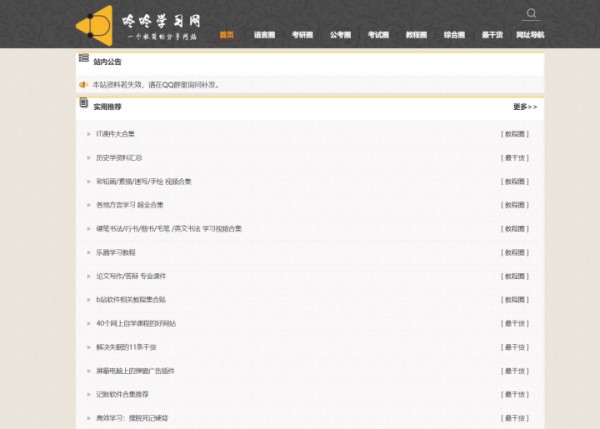Open the 综合圈 nav tab
The height and width of the screenshot is (429, 600).
(x=454, y=35)
